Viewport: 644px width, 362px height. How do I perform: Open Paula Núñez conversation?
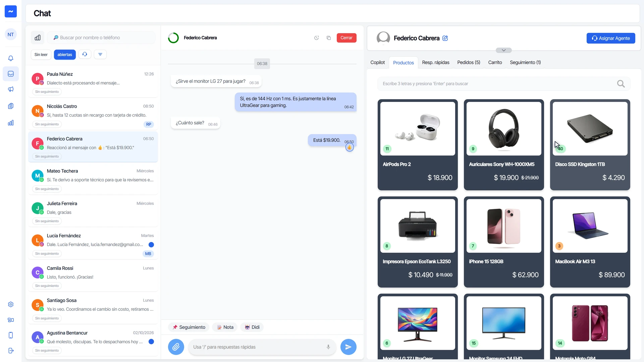(93, 82)
